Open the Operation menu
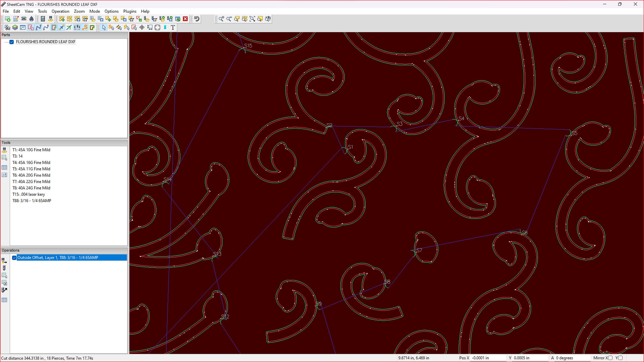Screen dimensions: 644x362 click(60, 11)
